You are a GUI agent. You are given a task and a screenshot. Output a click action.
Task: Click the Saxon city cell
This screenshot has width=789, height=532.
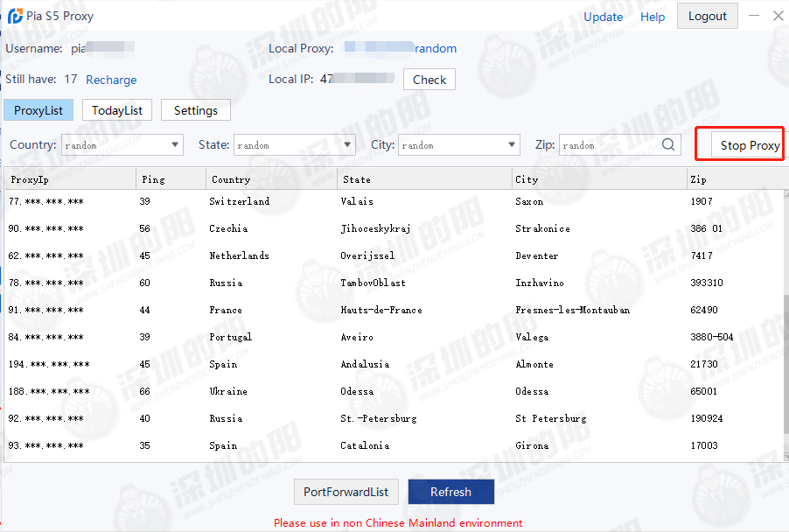(x=529, y=201)
